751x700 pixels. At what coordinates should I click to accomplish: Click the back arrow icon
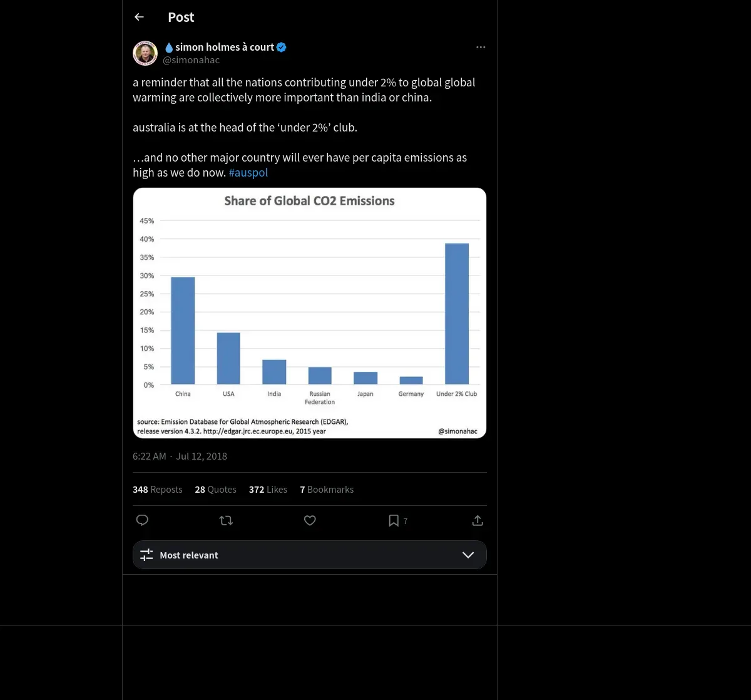140,17
